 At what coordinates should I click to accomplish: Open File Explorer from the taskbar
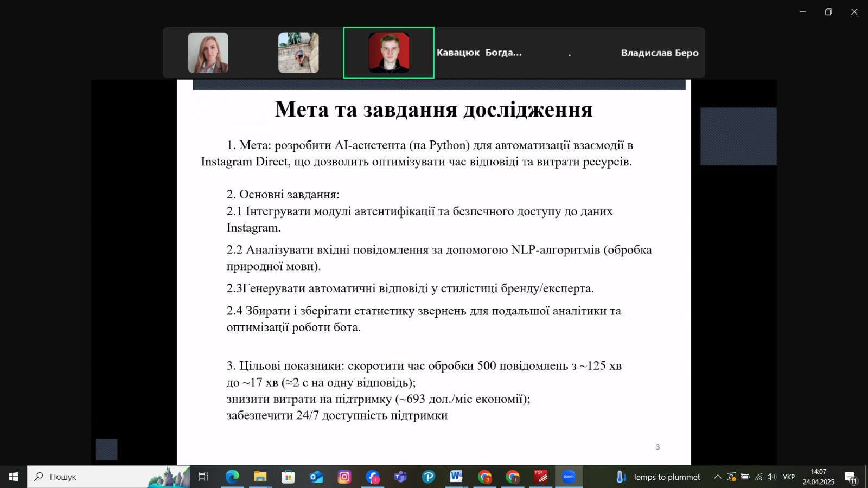(x=260, y=477)
